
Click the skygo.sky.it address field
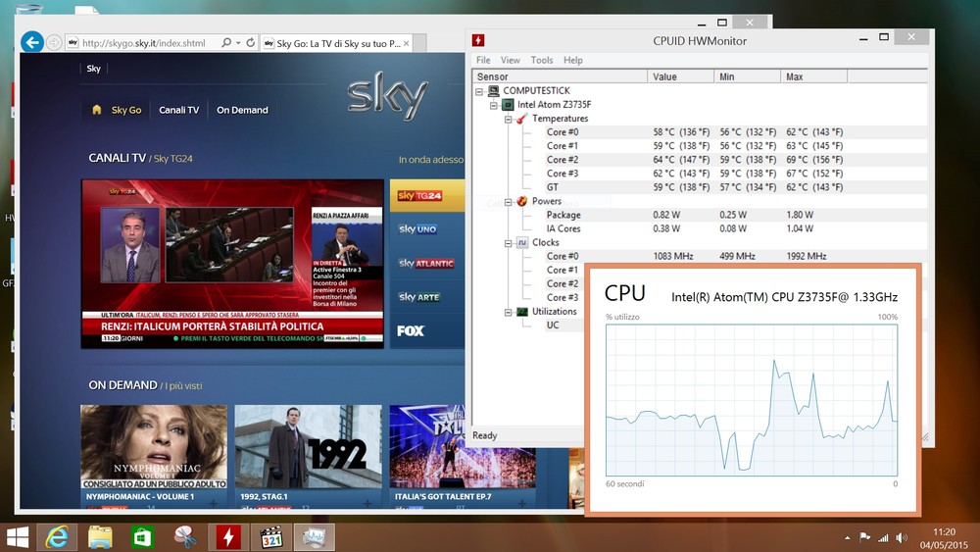(144, 43)
